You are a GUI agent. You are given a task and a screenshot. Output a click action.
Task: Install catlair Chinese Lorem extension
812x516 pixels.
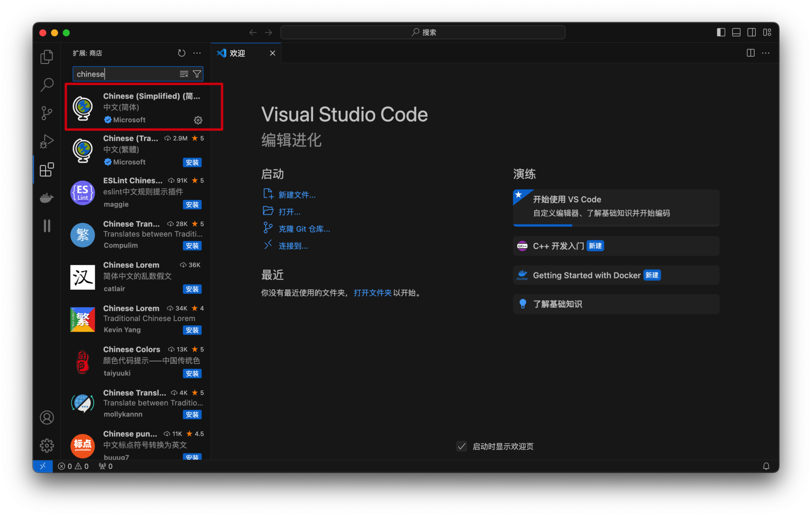click(x=192, y=289)
